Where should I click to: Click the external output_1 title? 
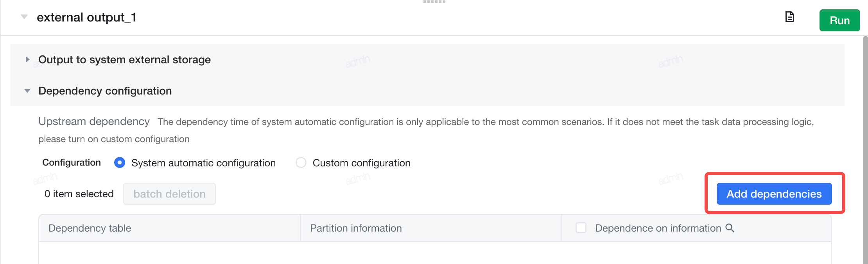tap(86, 17)
